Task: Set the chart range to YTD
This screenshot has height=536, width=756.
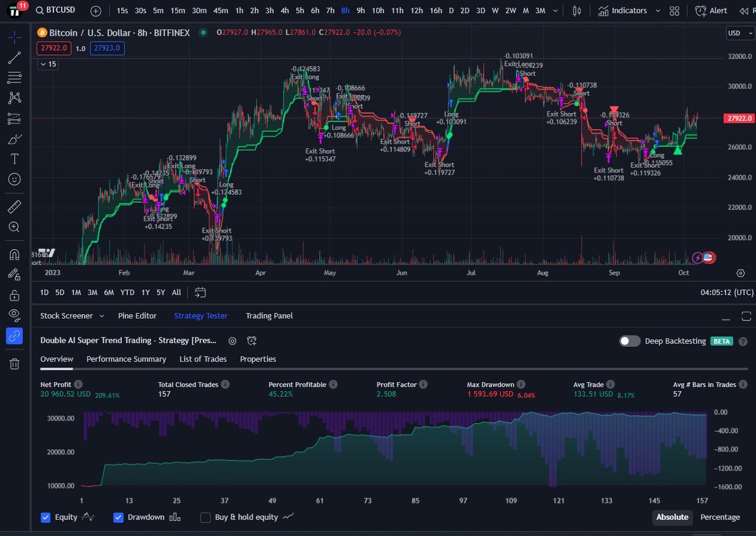Action: click(127, 292)
